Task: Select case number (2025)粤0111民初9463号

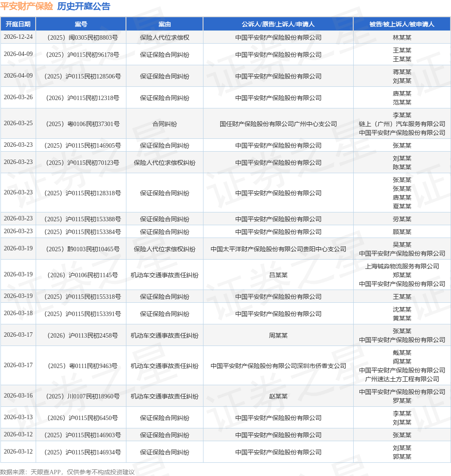Action: (81, 366)
